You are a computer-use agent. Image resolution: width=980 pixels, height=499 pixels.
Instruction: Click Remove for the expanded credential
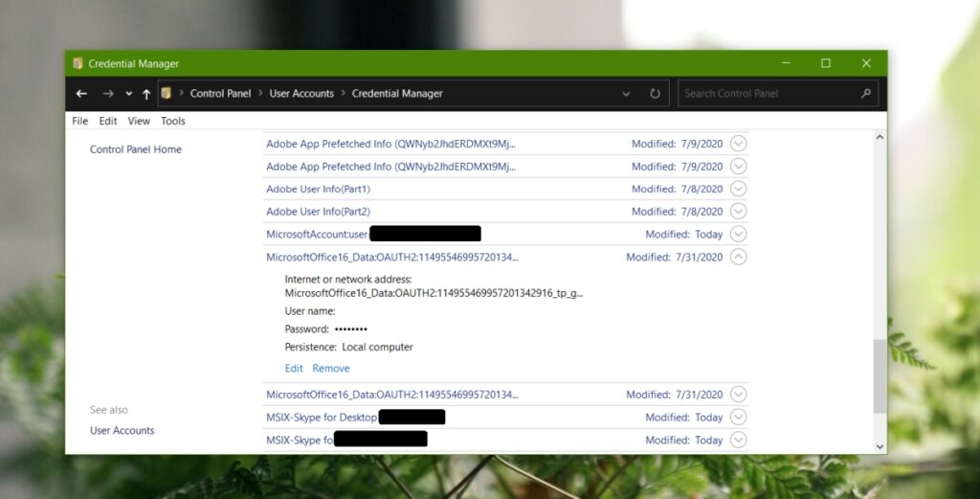(330, 369)
